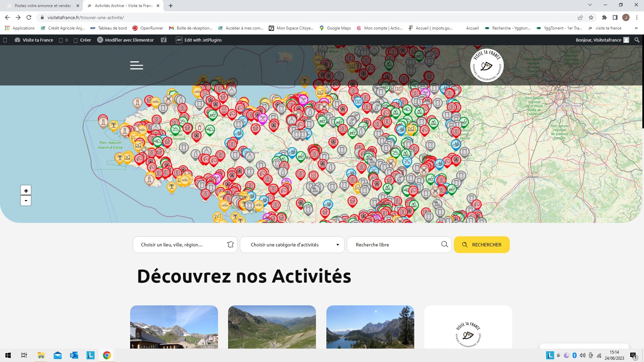Zoom out the map with minus button
Image resolution: width=644 pixels, height=362 pixels.
coord(26,200)
